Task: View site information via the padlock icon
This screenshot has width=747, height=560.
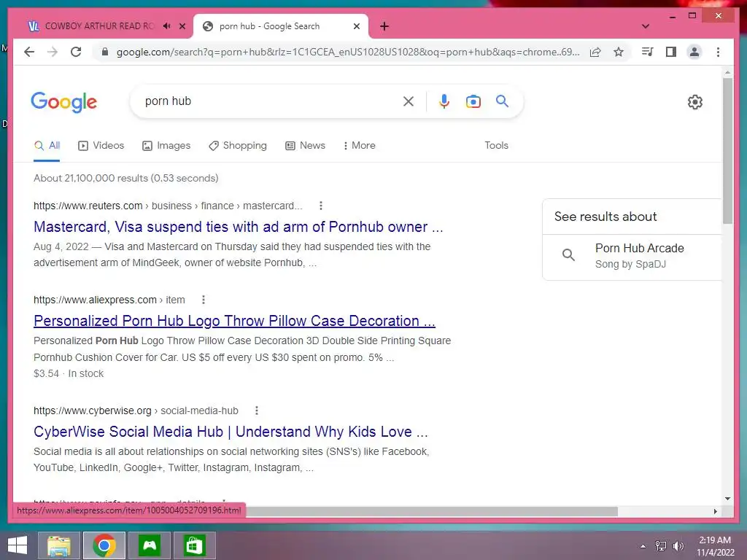Action: click(105, 52)
